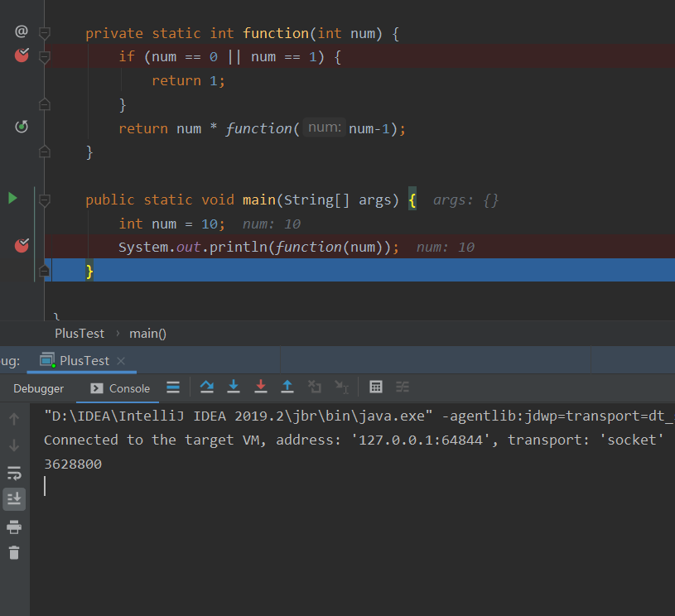Click the Step Into button
Screen dimensions: 675x616
[x=234, y=387]
